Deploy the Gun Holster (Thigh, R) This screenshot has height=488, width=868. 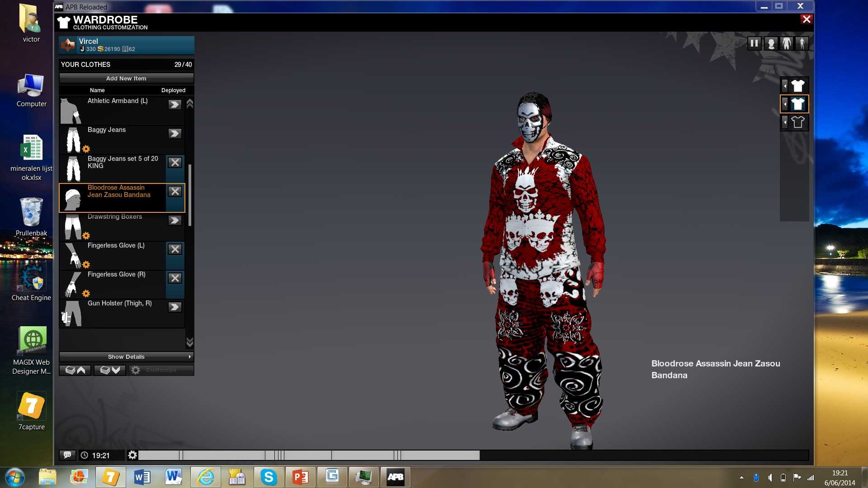(175, 307)
